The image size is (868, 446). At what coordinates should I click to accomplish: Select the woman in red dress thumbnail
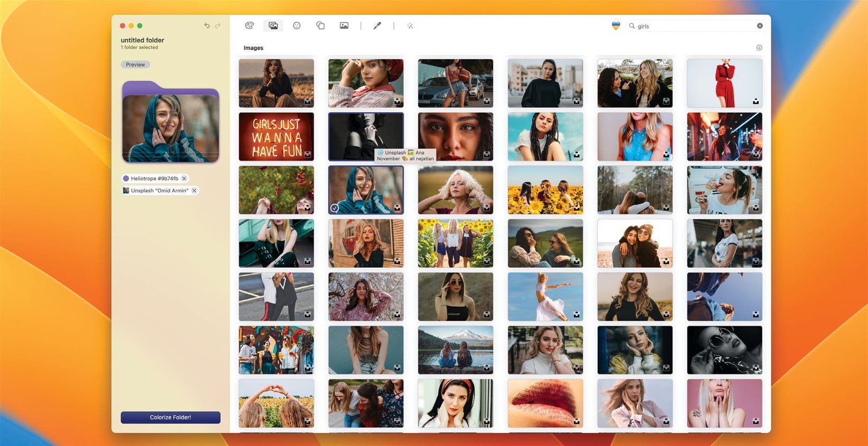(724, 83)
